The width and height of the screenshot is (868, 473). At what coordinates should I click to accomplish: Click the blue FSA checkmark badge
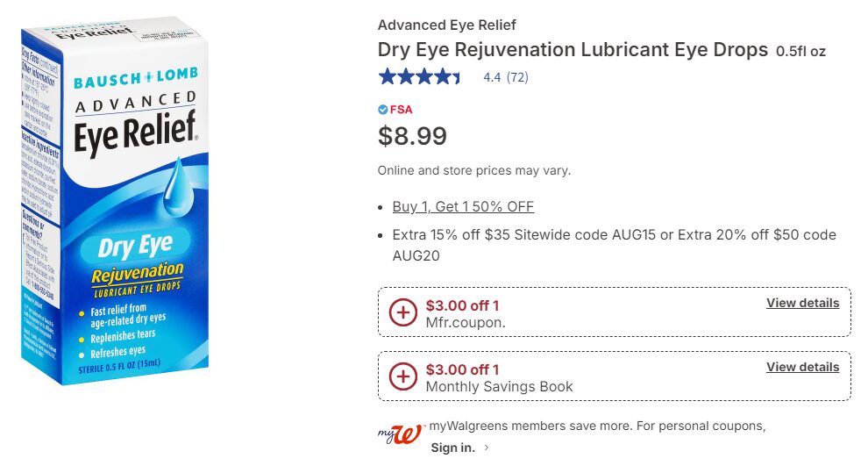(383, 110)
